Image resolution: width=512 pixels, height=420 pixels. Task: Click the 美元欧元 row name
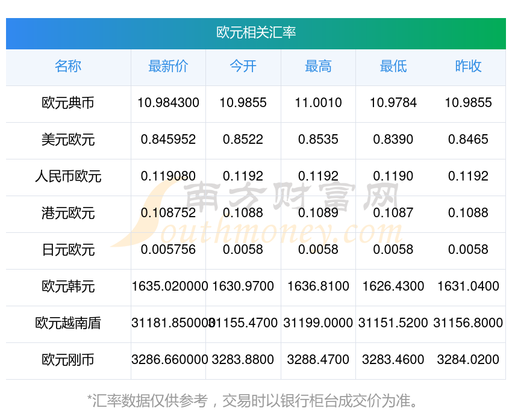coord(68,140)
